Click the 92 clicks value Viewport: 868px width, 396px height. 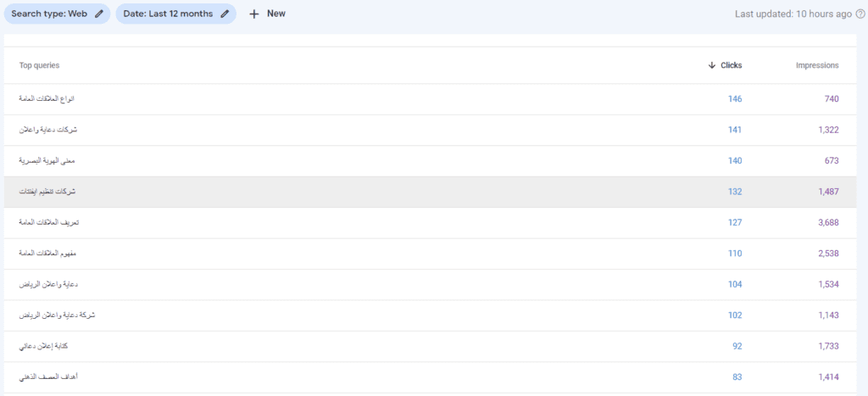(737, 346)
